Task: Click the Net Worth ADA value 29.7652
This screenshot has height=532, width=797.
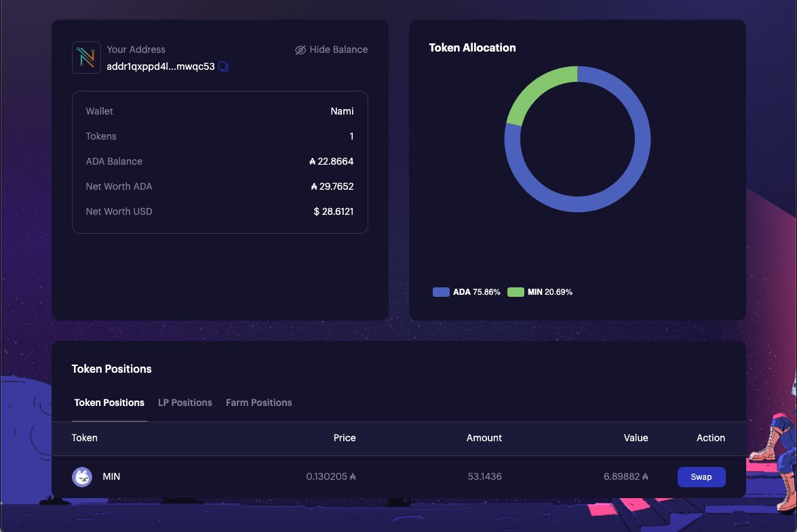Action: point(332,186)
